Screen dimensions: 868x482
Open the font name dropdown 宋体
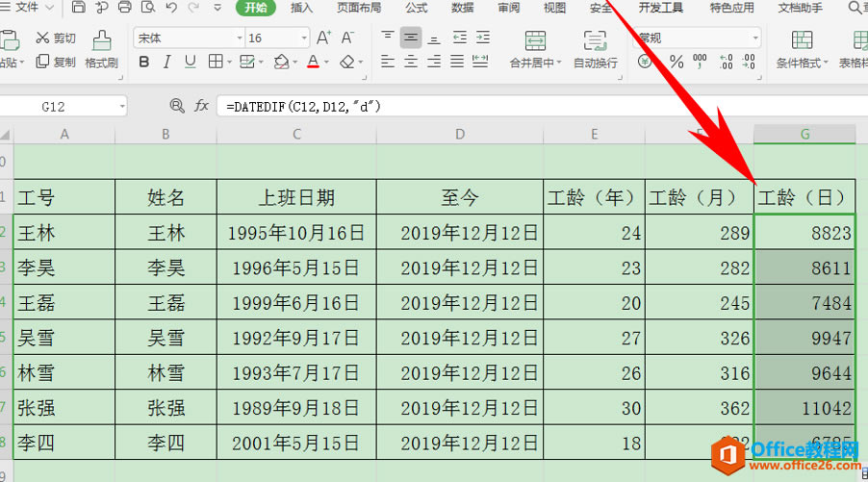coord(240,38)
